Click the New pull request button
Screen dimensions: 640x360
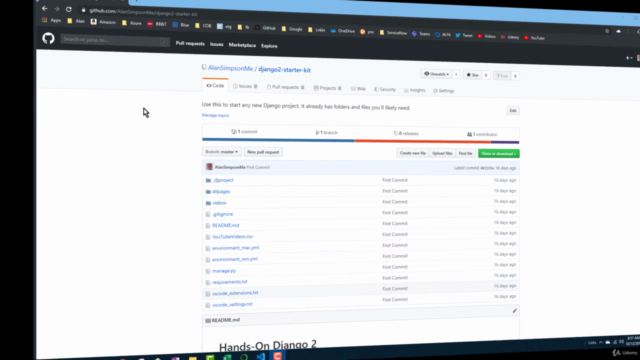263,152
